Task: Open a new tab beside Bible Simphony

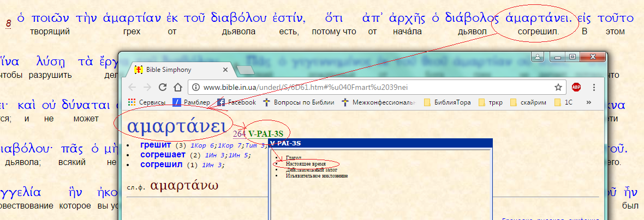Action: click(246, 70)
